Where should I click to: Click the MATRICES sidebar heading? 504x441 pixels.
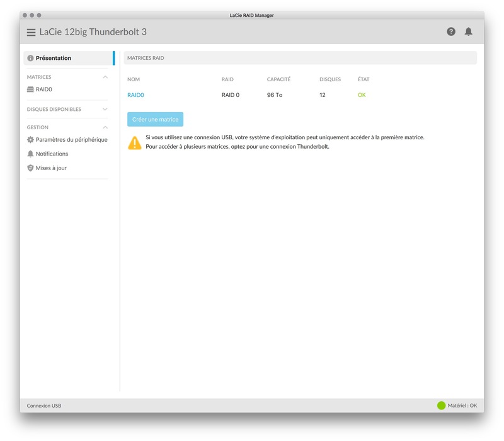[x=39, y=77]
